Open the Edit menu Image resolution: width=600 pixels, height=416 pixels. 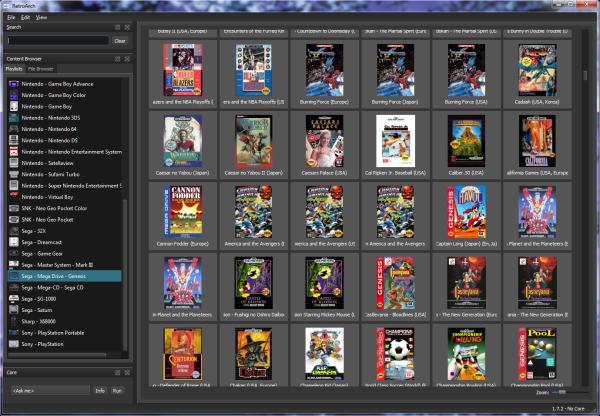(25, 17)
